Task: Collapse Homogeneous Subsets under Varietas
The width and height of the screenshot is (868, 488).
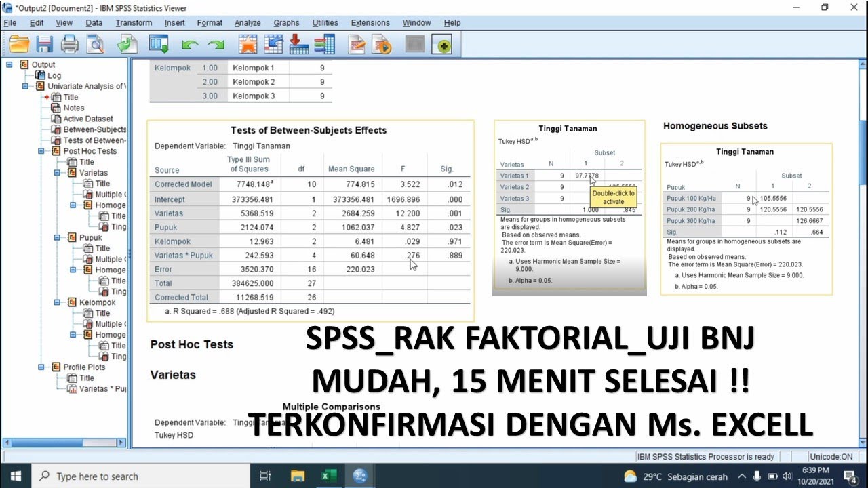Action: tap(75, 205)
